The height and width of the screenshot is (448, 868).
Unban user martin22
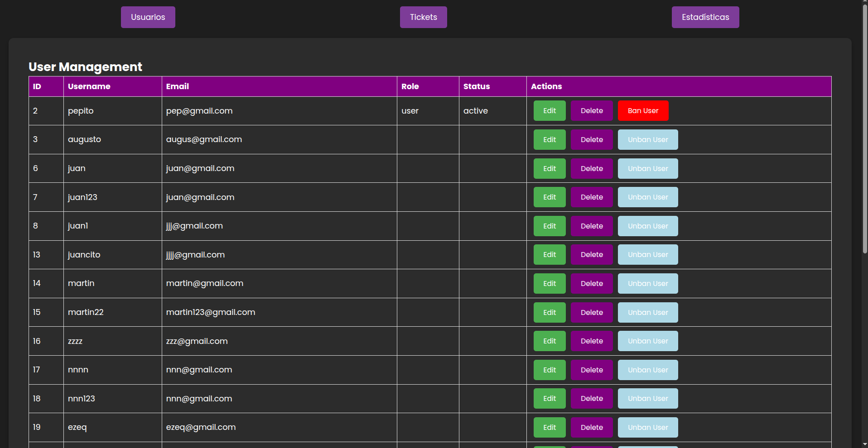[648, 312]
